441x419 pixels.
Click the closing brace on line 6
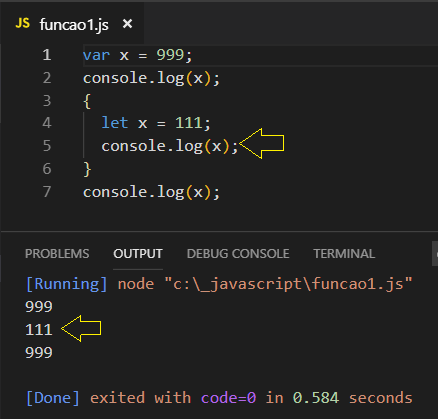87,169
